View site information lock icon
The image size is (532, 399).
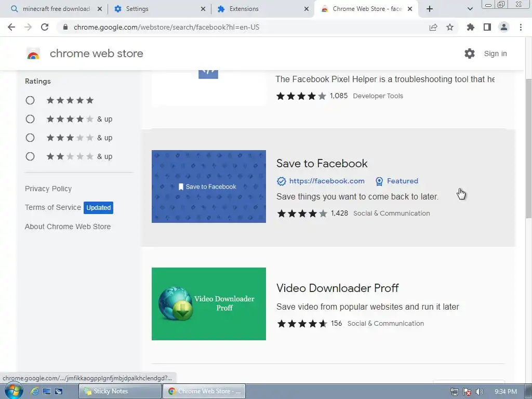(x=65, y=27)
